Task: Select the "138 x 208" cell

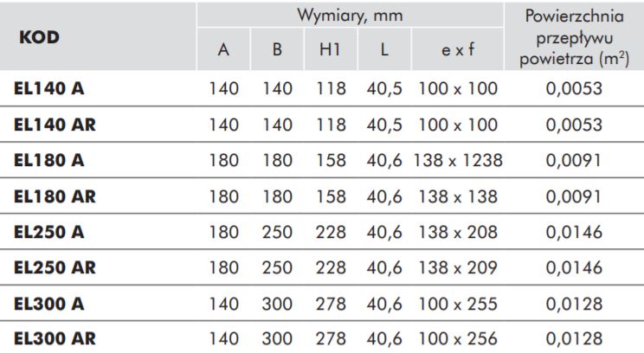Action: [458, 231]
